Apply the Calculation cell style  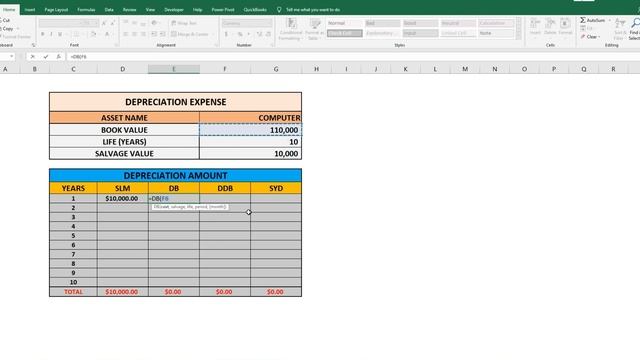click(496, 23)
